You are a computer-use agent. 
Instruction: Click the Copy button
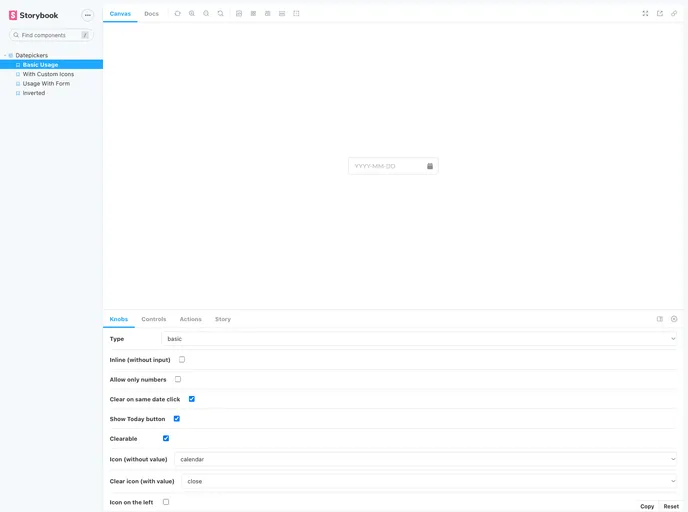coord(647,506)
